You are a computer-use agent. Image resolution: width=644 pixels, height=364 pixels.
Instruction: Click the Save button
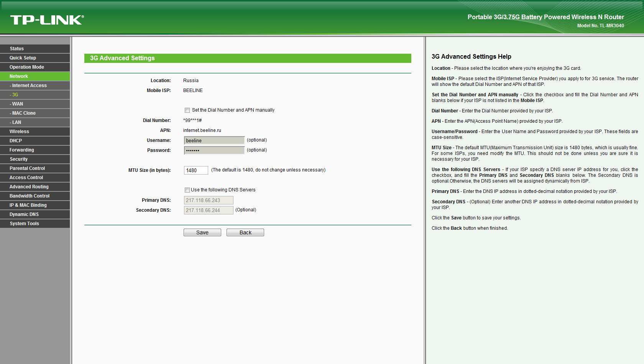(x=202, y=232)
